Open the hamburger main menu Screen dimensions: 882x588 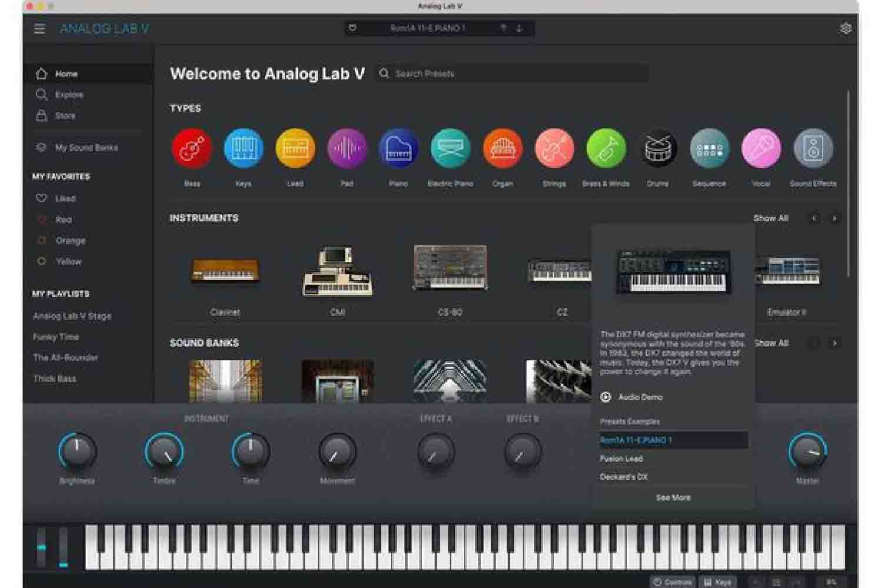(39, 28)
